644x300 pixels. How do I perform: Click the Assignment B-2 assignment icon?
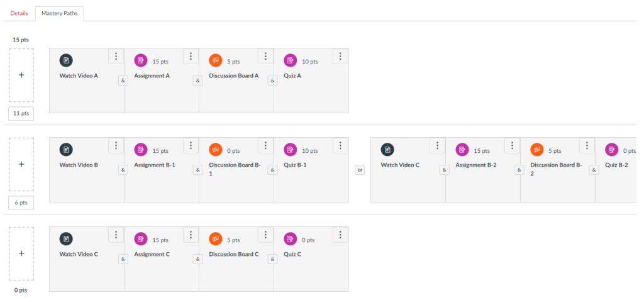(x=462, y=150)
